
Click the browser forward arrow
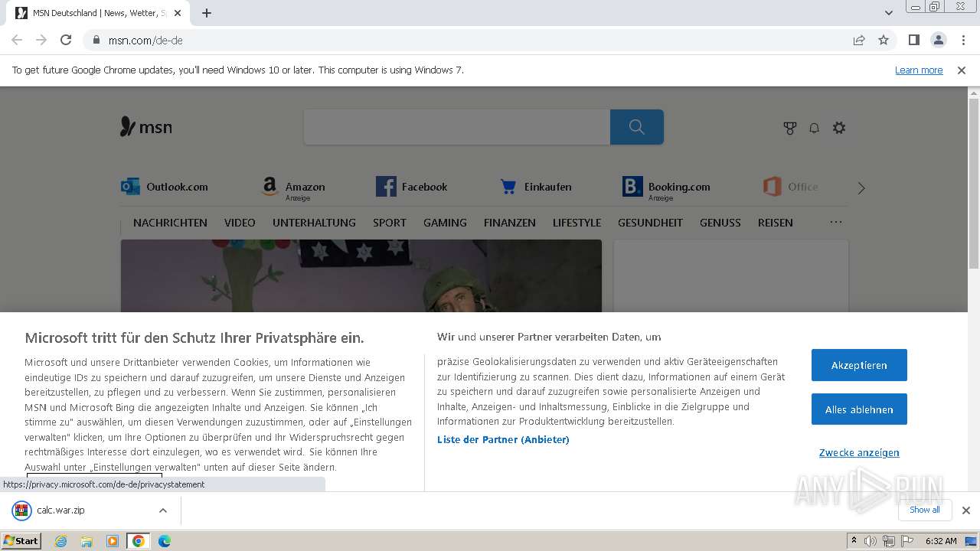pyautogui.click(x=41, y=40)
